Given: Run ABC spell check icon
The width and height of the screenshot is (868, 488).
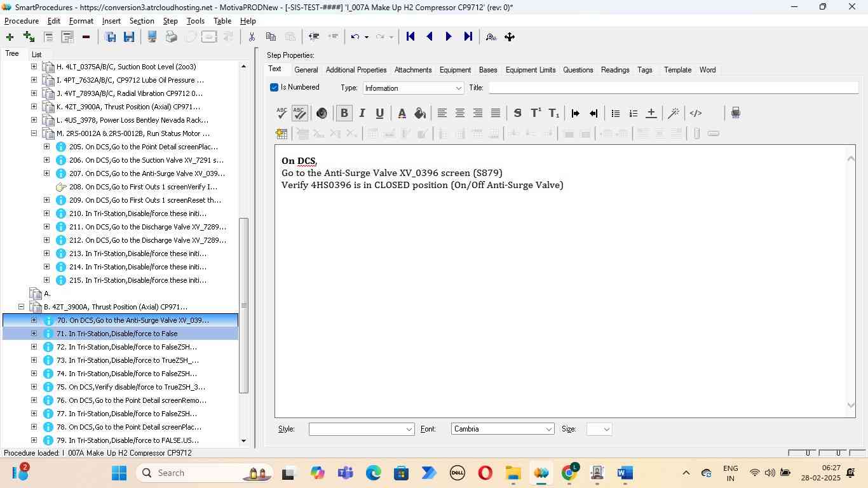Looking at the screenshot, I should (x=282, y=113).
